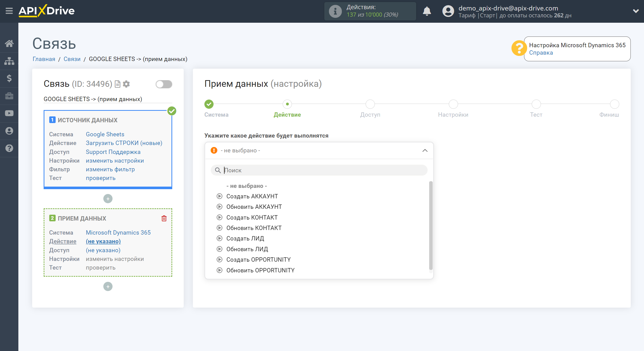This screenshot has width=644, height=351.
Task: Open the connections sitemap sidebar icon
Action: click(9, 61)
